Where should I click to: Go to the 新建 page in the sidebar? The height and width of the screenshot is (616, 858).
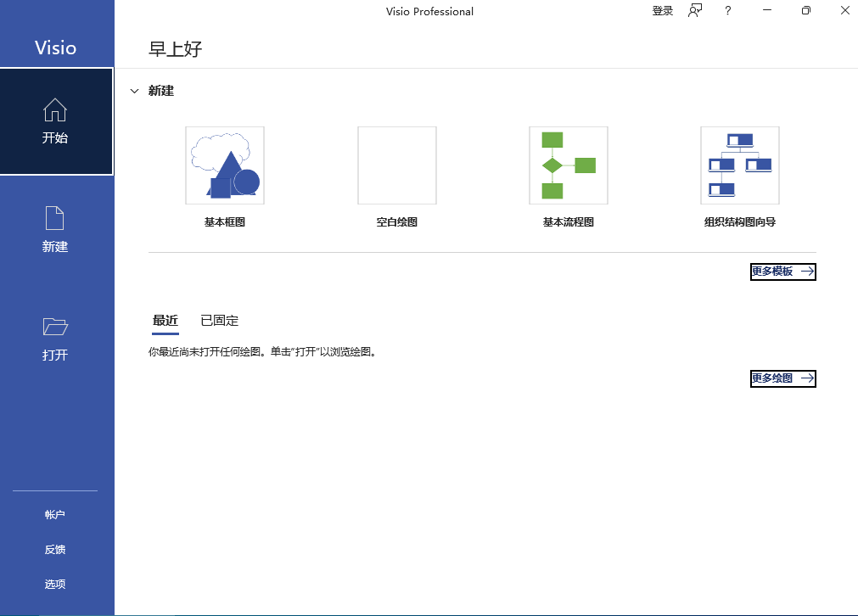(56, 230)
